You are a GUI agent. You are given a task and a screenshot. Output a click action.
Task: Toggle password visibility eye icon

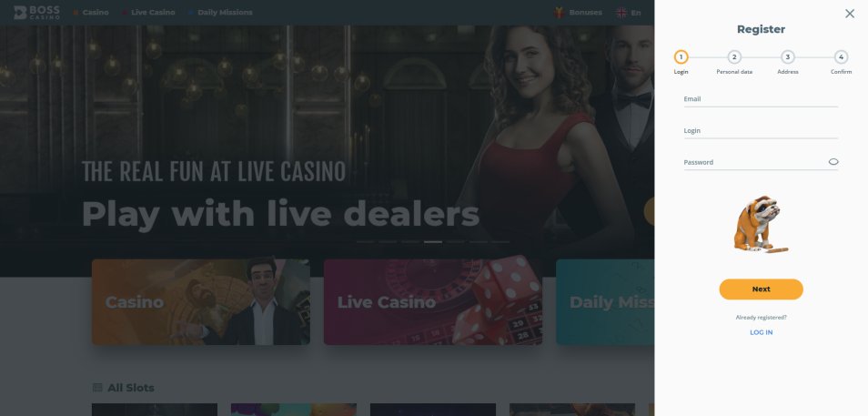(x=833, y=162)
